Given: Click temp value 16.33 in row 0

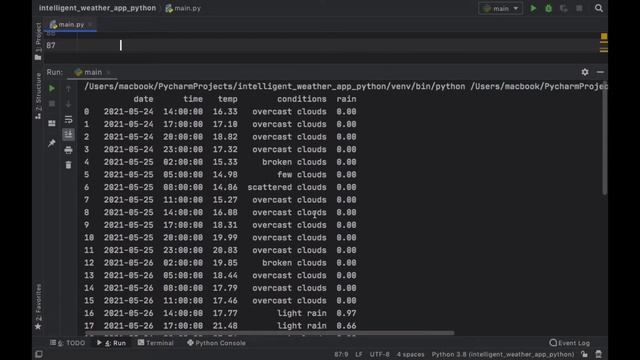Looking at the screenshot, I should tap(225, 112).
